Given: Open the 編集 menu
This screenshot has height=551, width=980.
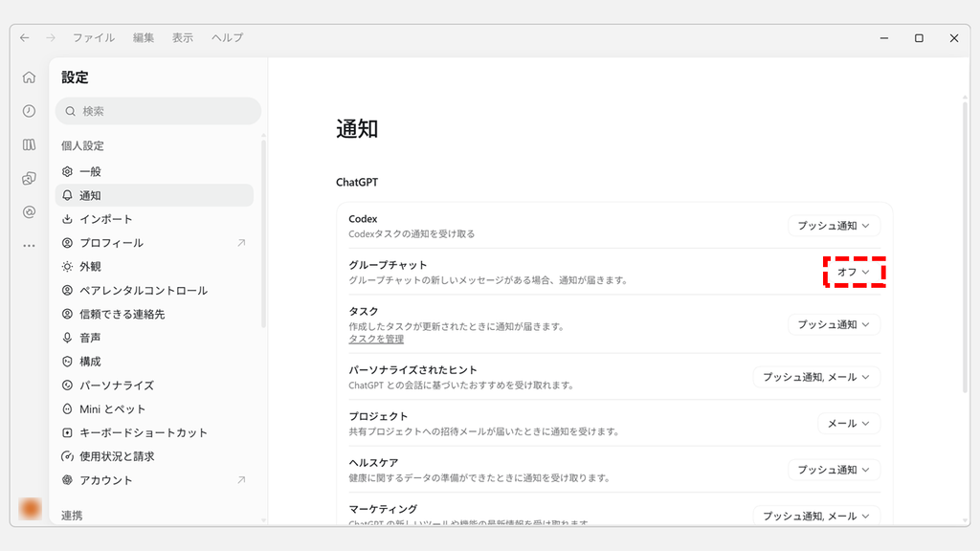Looking at the screenshot, I should [144, 38].
